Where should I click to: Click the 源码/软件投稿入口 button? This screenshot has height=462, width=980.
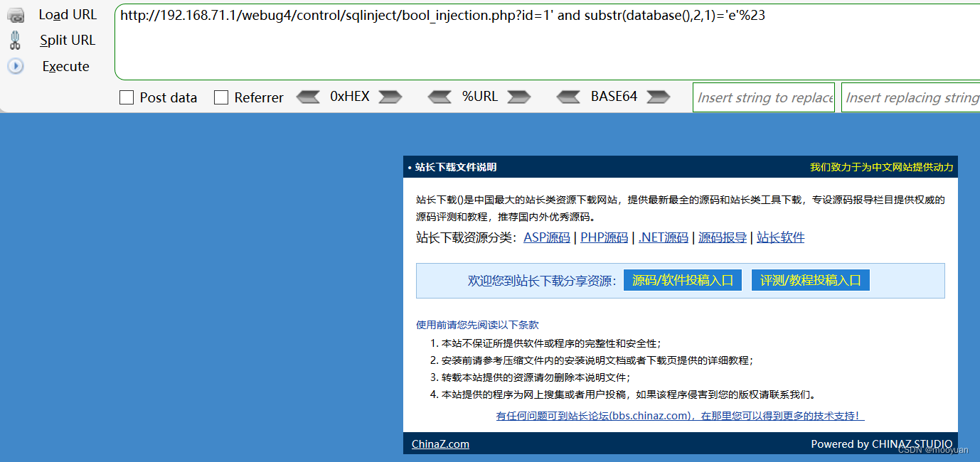(x=683, y=280)
